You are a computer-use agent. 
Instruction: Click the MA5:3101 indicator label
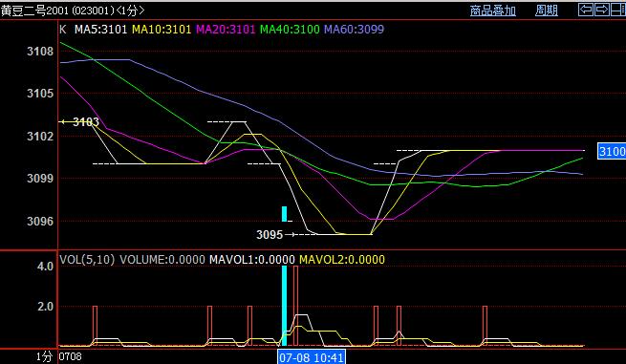100,29
